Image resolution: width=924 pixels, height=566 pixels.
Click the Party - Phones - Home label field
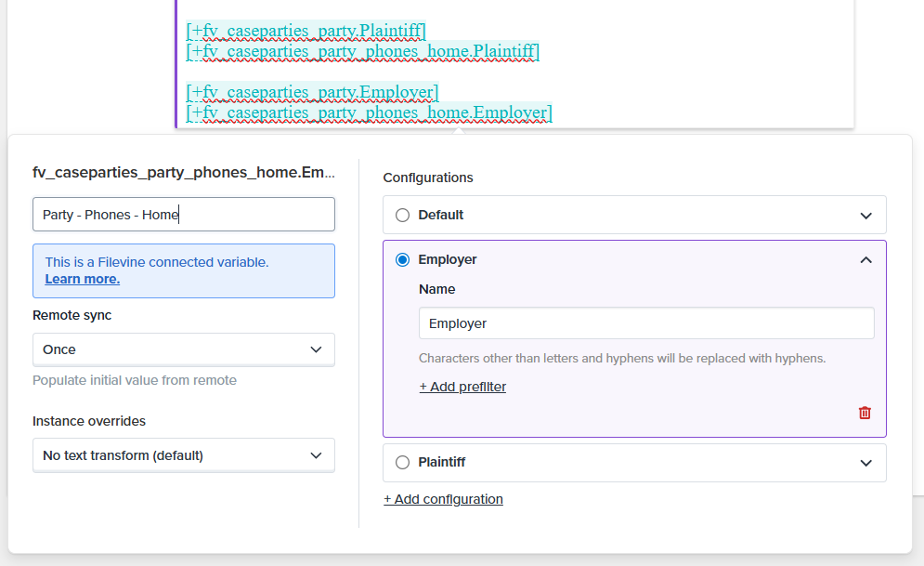click(183, 215)
